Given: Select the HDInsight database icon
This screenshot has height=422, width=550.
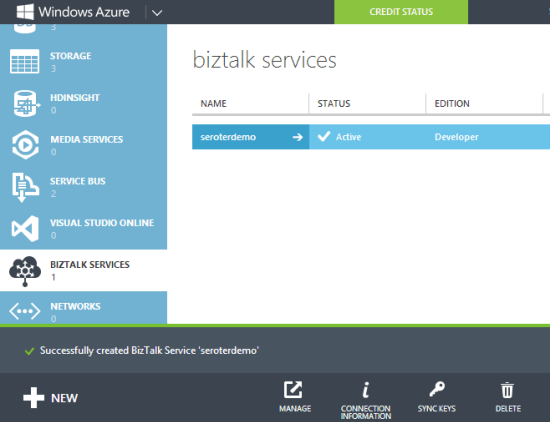Looking at the screenshot, I should click(x=26, y=103).
